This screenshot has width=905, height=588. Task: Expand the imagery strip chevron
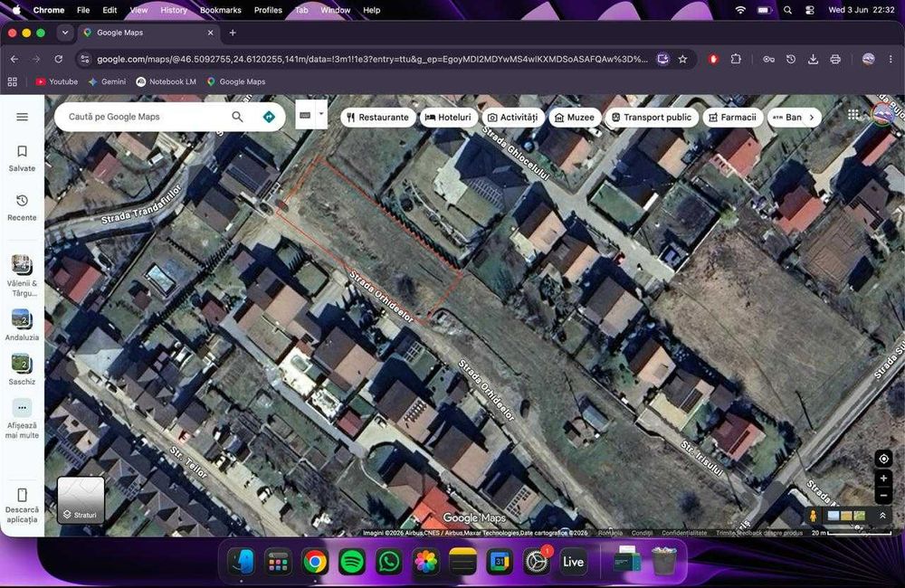(882, 516)
